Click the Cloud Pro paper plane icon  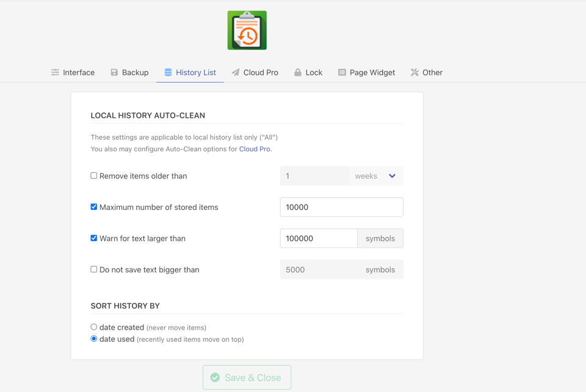coord(236,73)
